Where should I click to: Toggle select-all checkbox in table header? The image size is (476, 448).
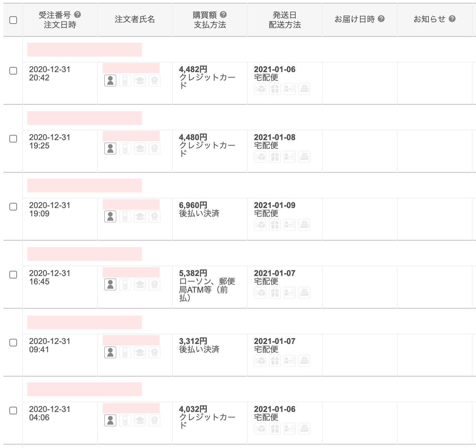(13, 20)
